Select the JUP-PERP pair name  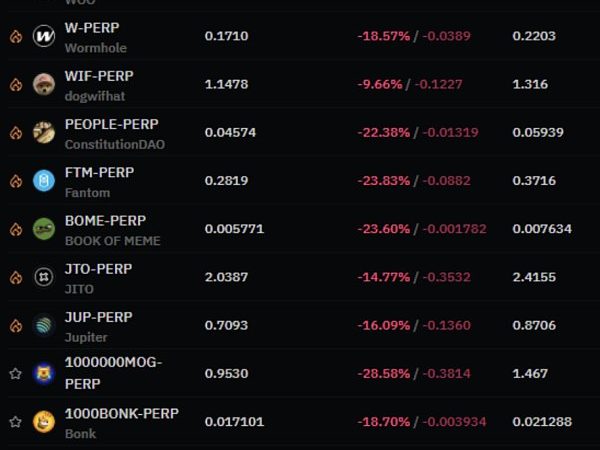click(x=98, y=317)
